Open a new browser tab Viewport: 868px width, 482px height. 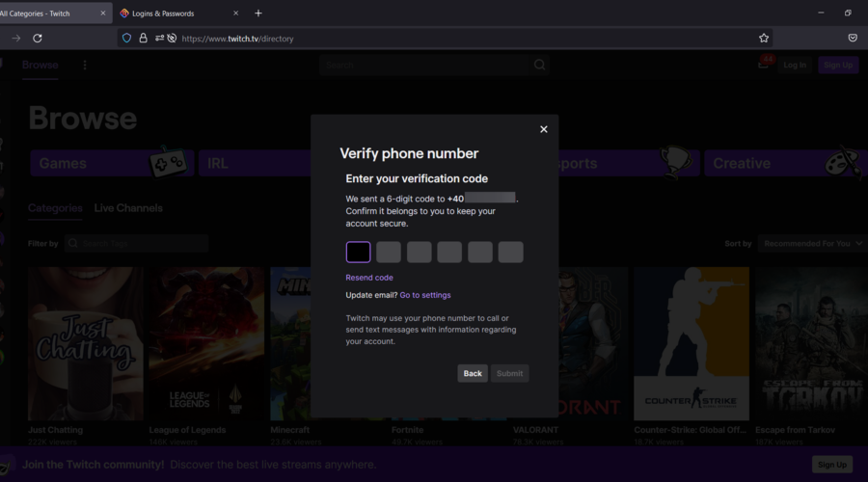[x=258, y=13]
